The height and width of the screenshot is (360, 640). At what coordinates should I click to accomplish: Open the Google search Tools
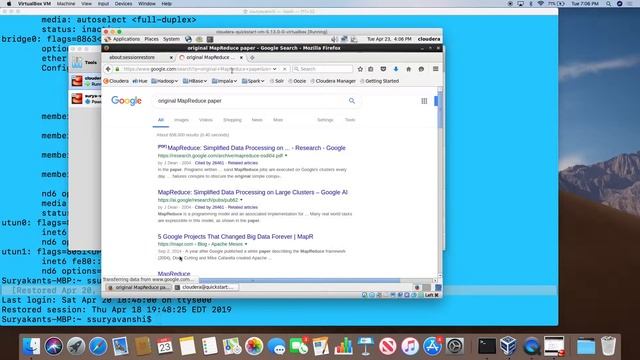(350, 120)
